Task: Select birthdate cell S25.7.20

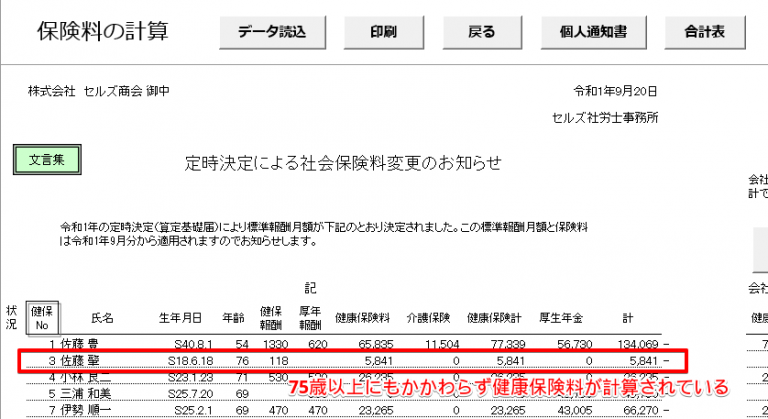Action: (x=191, y=394)
